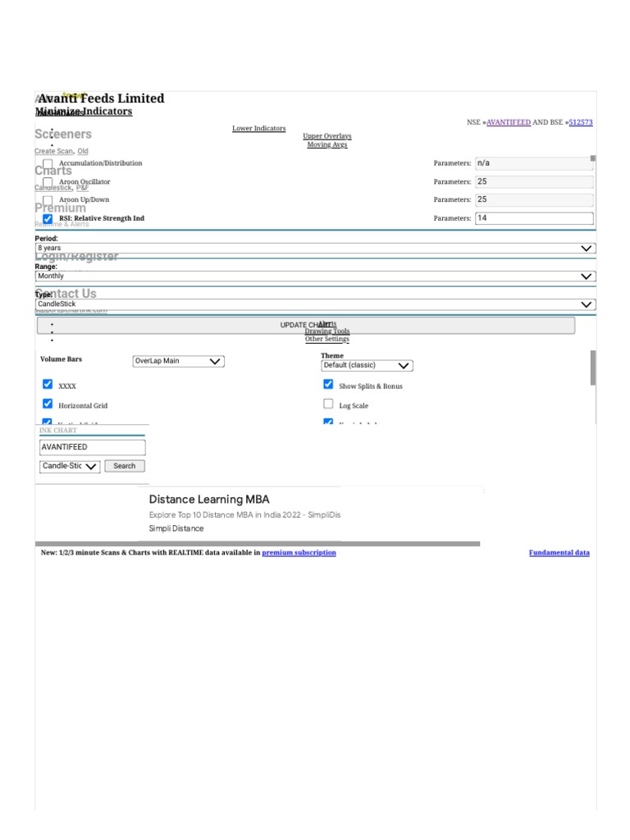Switch to Lower Indicators tab

(x=258, y=129)
